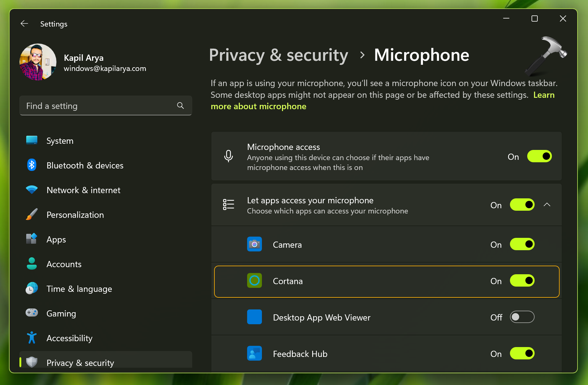588x385 pixels.
Task: Open the System settings category
Action: point(60,141)
